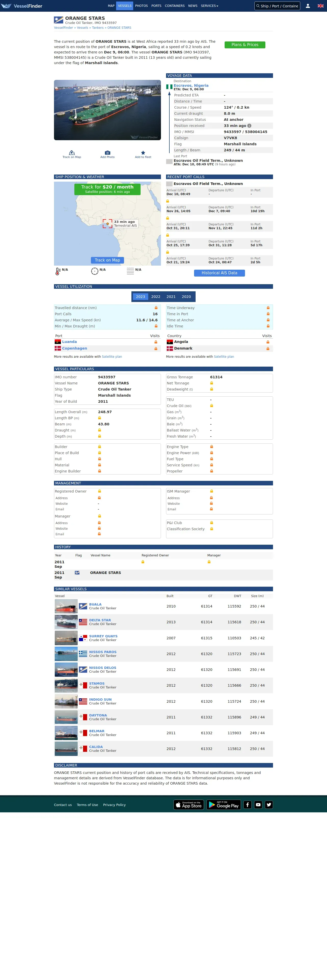Open the user account icon

pyautogui.click(x=308, y=6)
